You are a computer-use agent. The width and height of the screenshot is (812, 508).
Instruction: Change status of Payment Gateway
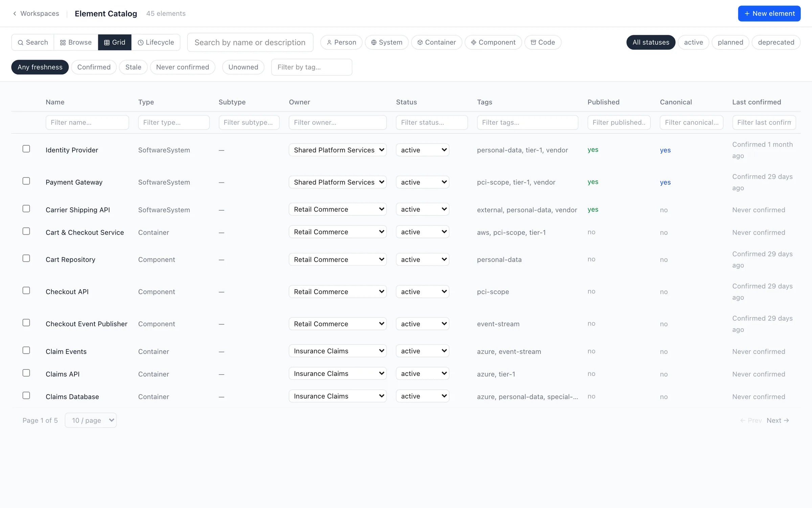(x=423, y=182)
